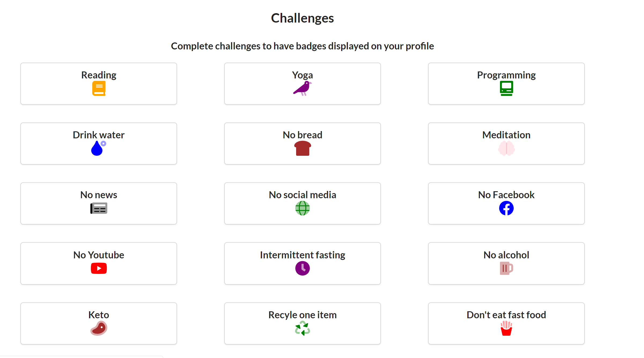Screen dimensions: 644x358
Task: Click the brown bread slice icon
Action: point(302,149)
